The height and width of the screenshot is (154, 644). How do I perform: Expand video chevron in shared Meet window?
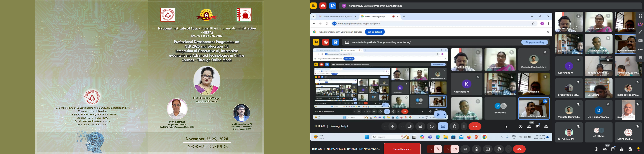(x=402, y=127)
